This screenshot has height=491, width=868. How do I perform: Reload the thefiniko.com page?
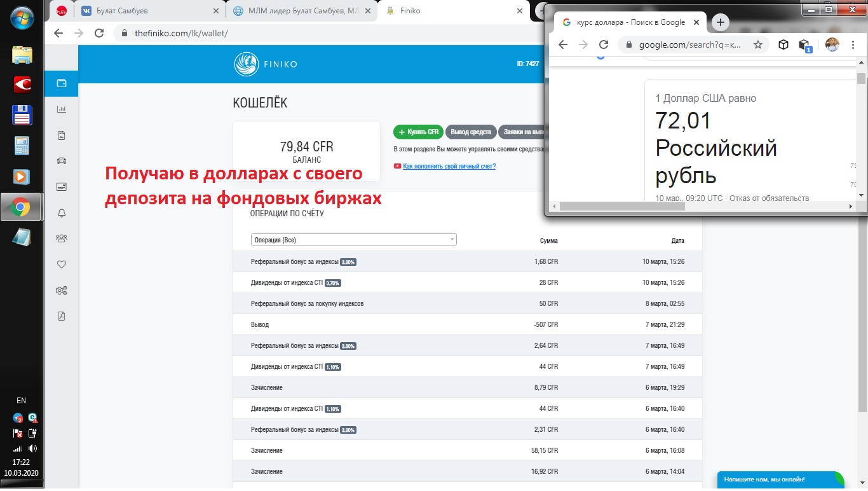pos(99,33)
